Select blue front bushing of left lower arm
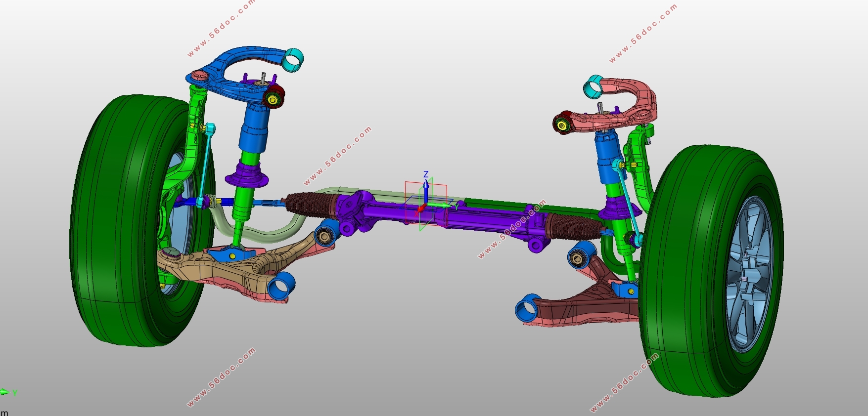 281,286
